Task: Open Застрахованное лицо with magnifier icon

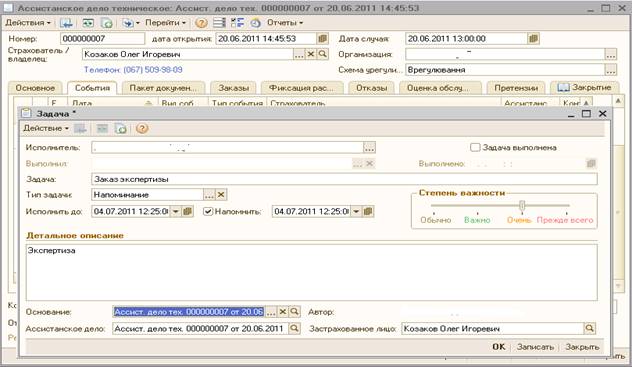Action: click(x=589, y=329)
